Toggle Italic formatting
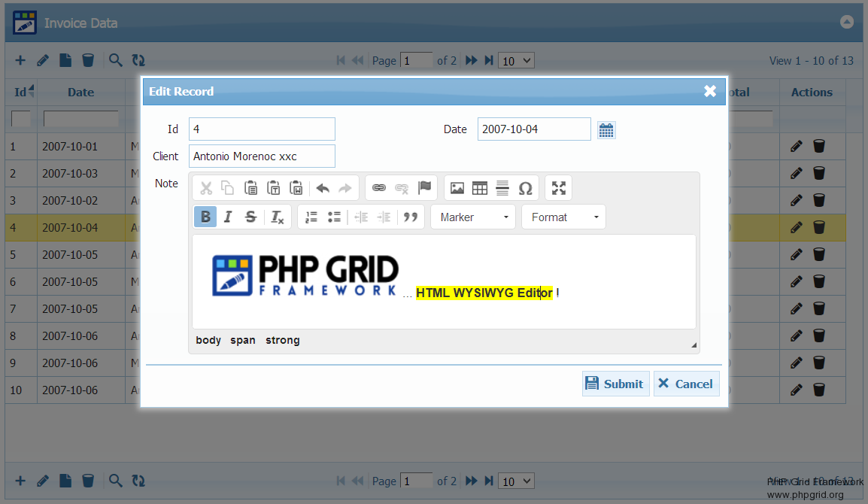868x504 pixels. click(x=228, y=217)
